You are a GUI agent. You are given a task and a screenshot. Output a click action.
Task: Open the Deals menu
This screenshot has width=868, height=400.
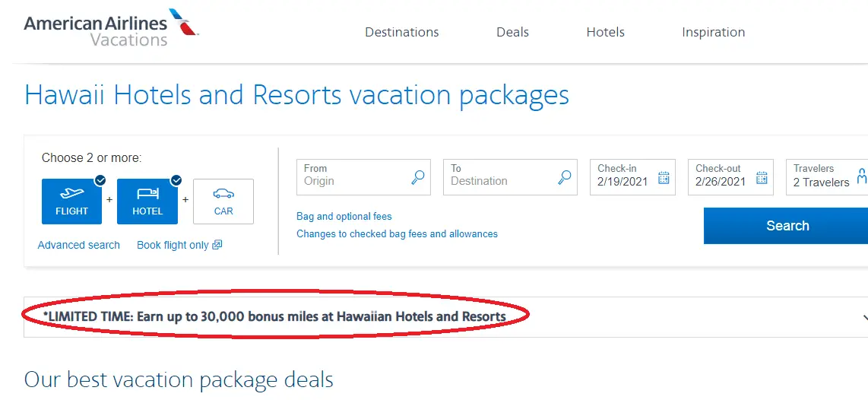(512, 32)
